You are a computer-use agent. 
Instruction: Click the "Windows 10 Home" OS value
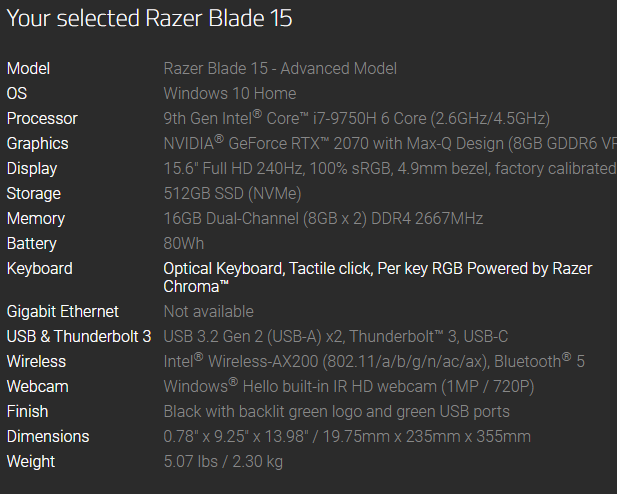click(x=230, y=94)
